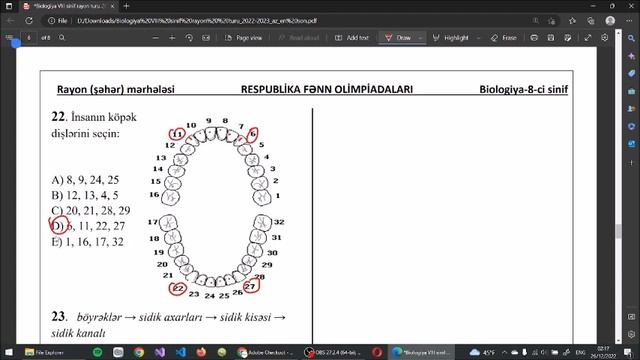Open Edge Settings and more menu

629,20
